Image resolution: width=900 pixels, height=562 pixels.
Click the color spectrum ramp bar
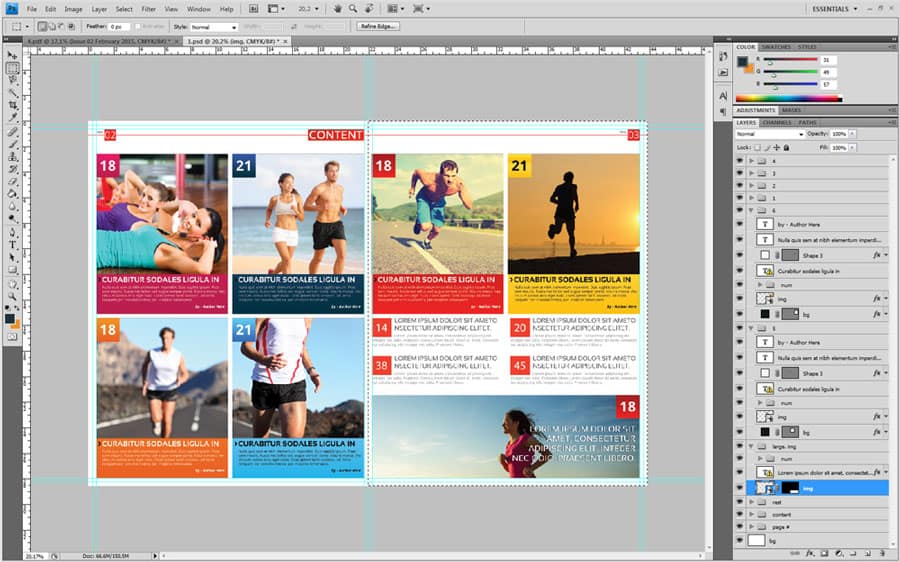tap(789, 98)
